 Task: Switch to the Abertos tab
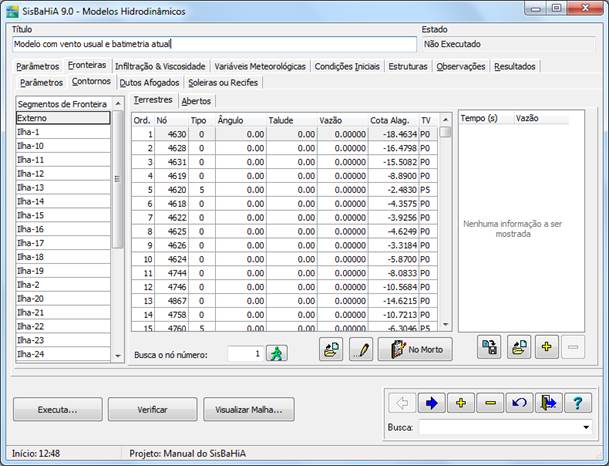point(196,101)
